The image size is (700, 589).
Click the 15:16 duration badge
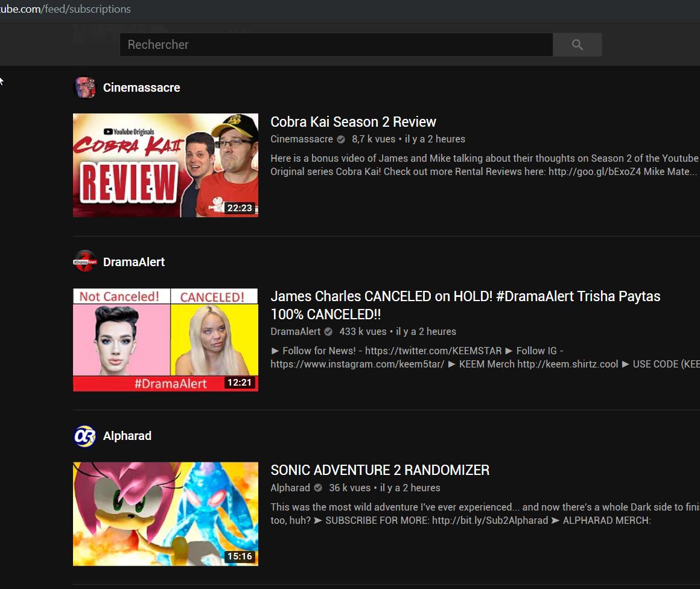tap(240, 556)
